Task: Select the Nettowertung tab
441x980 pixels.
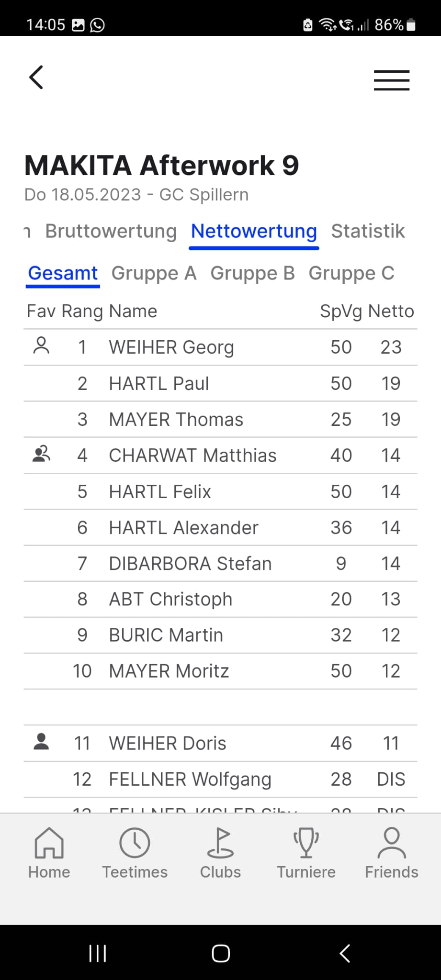Action: tap(254, 231)
